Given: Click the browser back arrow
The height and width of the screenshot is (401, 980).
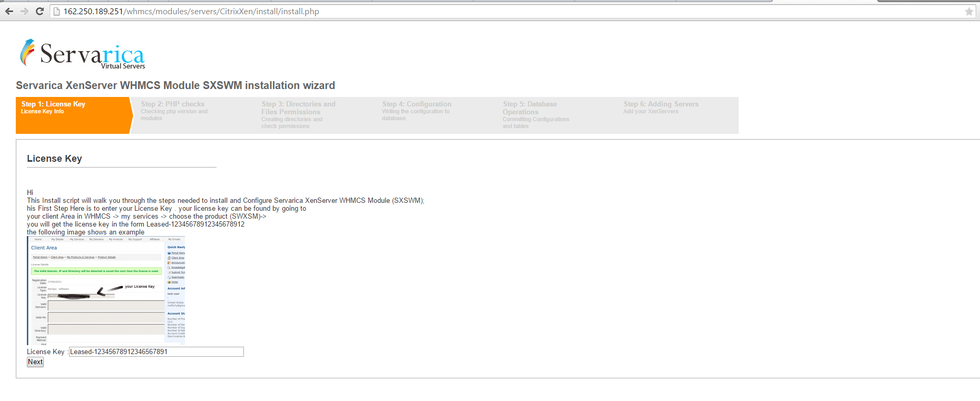Looking at the screenshot, I should pos(9,11).
